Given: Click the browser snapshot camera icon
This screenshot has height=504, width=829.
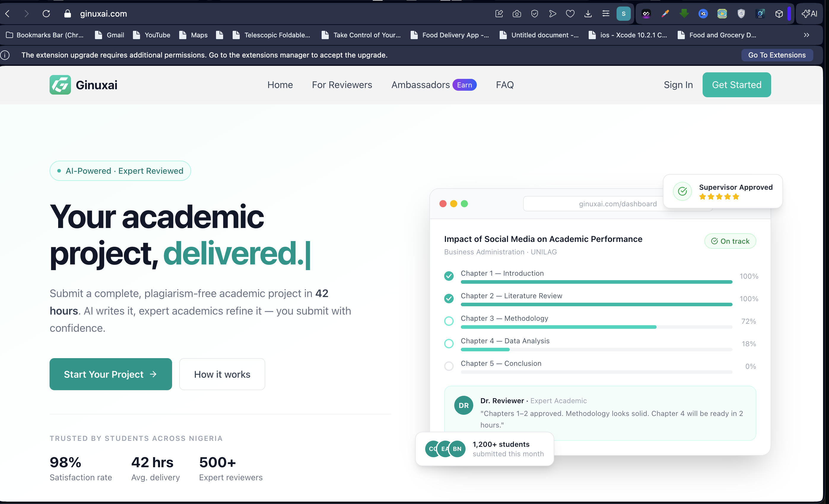Looking at the screenshot, I should (517, 14).
